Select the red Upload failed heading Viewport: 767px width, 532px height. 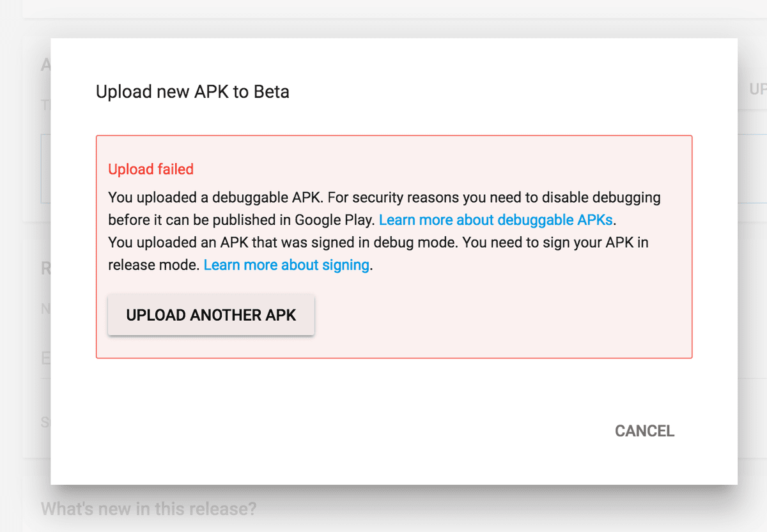coord(151,169)
